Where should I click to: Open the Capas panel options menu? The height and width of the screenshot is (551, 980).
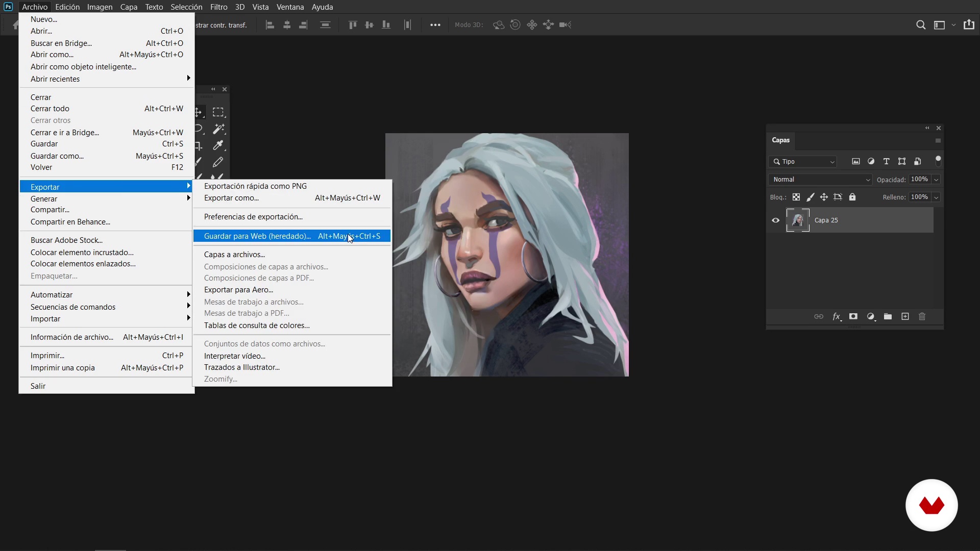coord(938,141)
